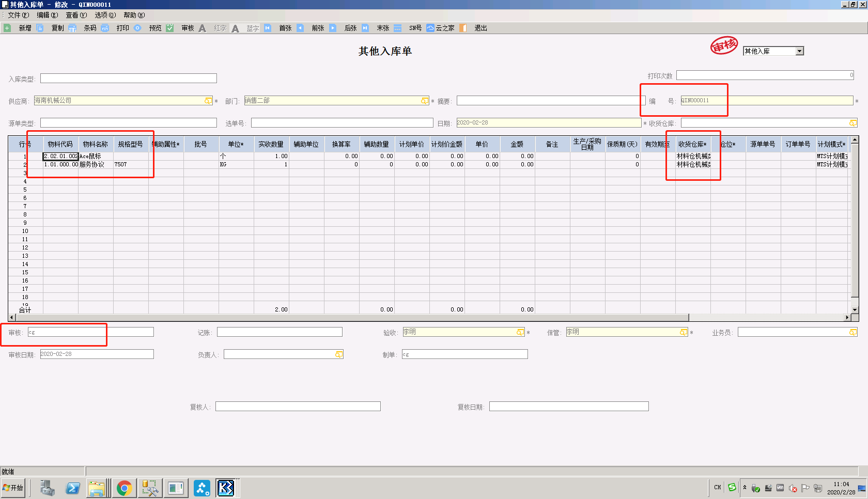868x499 pixels.
Task: Click the taskbar clock showing 11:04
Action: click(841, 488)
